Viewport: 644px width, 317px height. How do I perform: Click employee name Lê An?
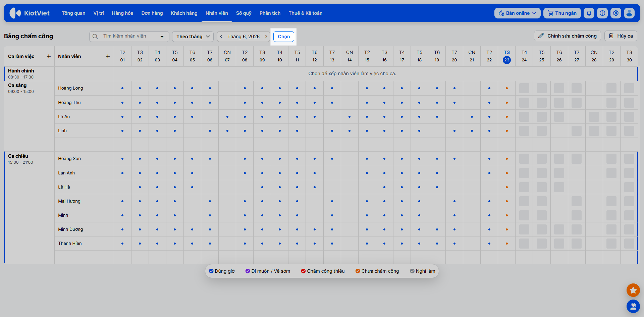pos(64,117)
